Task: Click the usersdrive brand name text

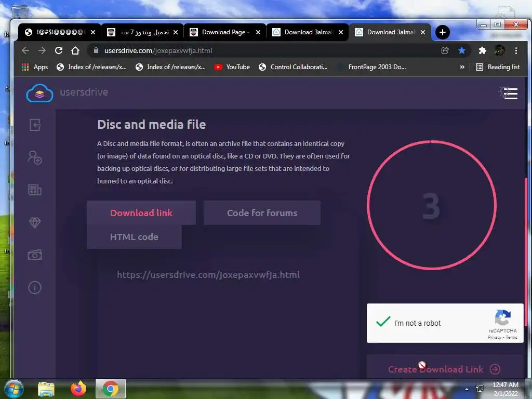Action: coord(84,92)
